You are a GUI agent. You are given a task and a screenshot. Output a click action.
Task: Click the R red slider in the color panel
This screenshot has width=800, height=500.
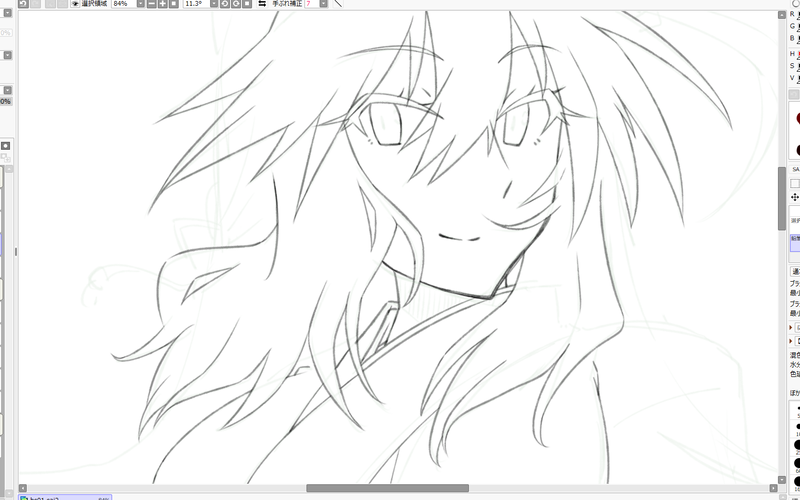798,14
